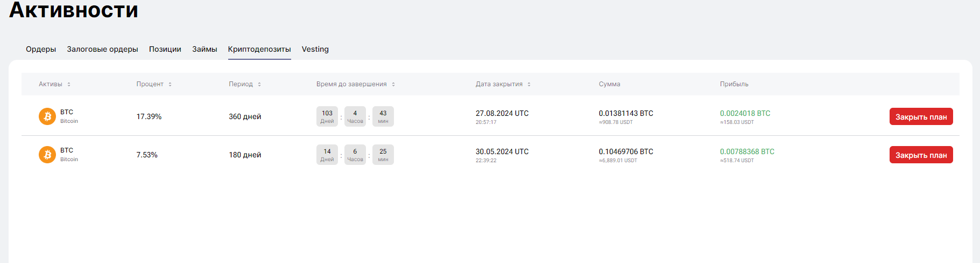
Task: Click the 27.08.2024 UTC closing date
Action: click(x=502, y=113)
